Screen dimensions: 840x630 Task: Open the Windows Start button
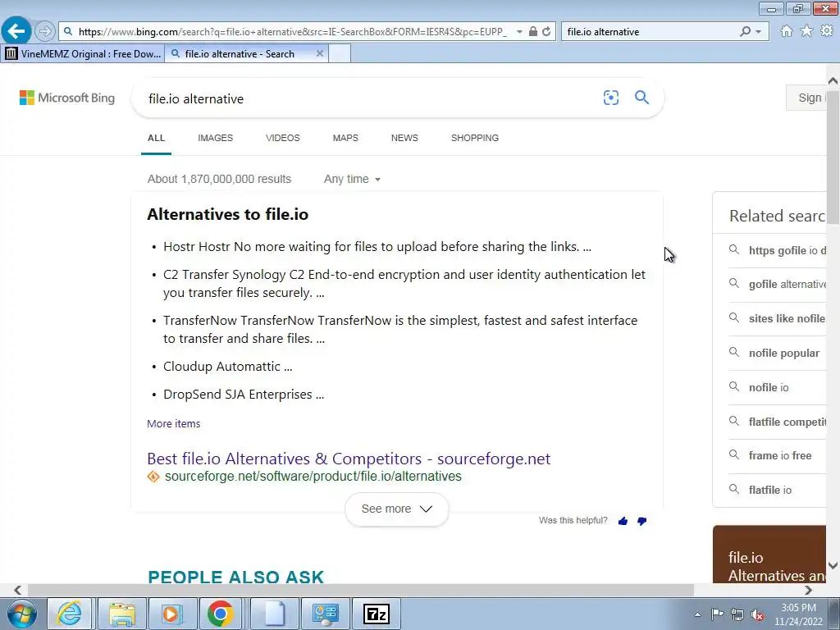pyautogui.click(x=22, y=614)
